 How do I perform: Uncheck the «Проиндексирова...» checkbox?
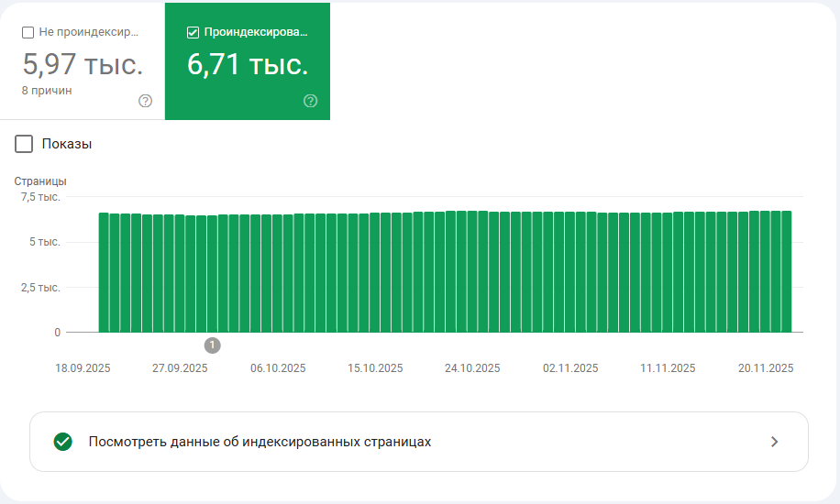pos(193,33)
